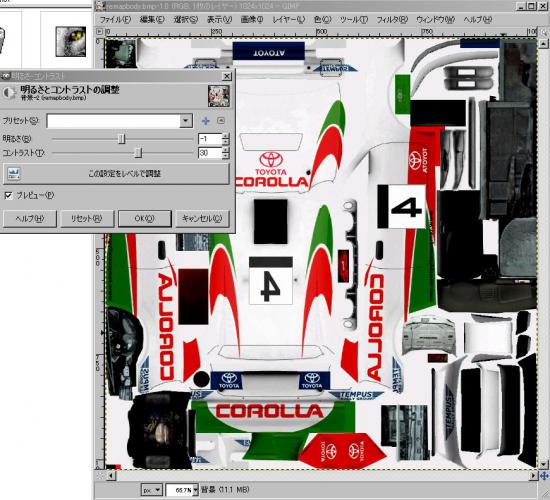Screen dimensions: 550x500
Task: Click the brightness value spinner arrows
Action: (226, 139)
